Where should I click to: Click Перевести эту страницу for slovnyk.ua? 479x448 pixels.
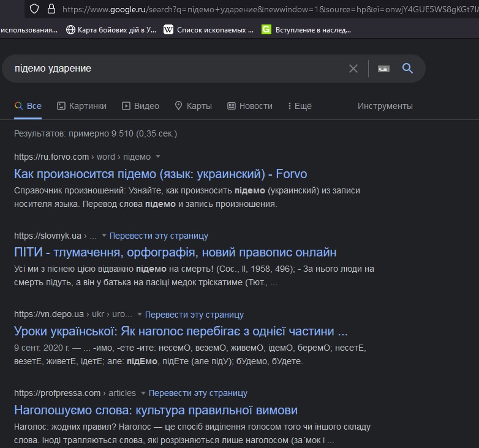coord(159,236)
